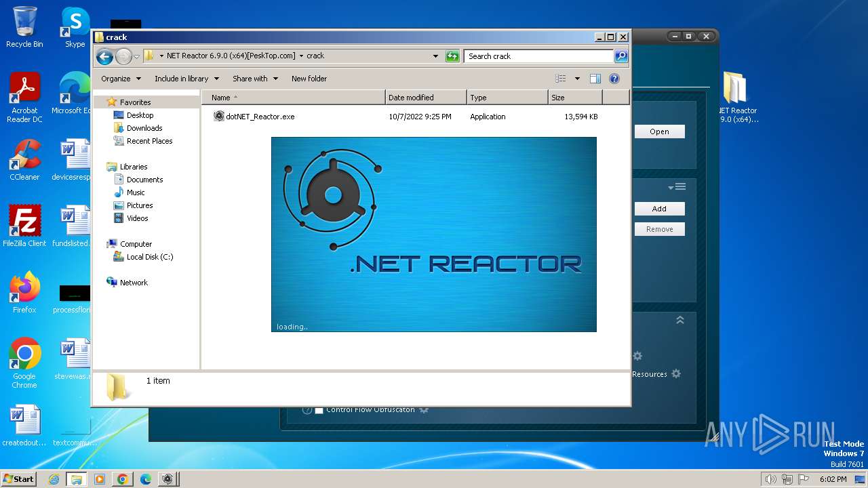Open Include in library dropdown

(x=186, y=79)
